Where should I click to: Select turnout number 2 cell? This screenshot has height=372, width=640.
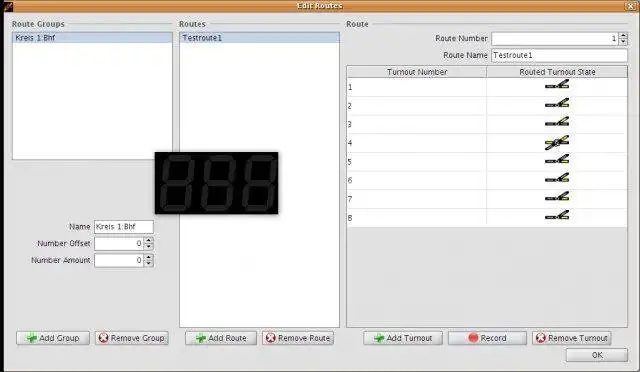click(417, 106)
